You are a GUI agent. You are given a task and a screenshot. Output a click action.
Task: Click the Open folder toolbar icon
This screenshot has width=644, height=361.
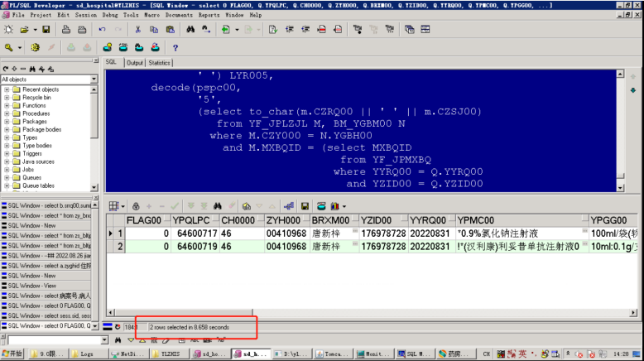(25, 29)
